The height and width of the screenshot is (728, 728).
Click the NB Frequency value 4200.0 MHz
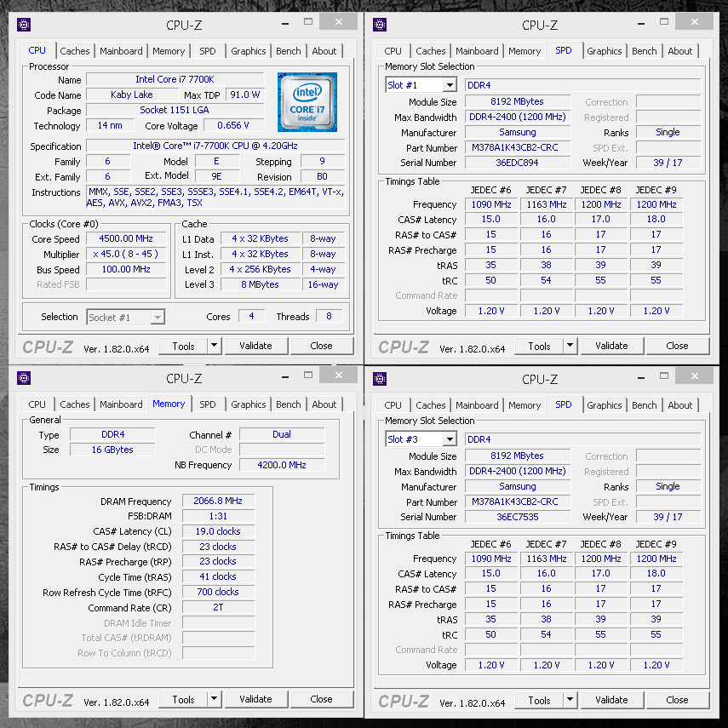coord(282,465)
